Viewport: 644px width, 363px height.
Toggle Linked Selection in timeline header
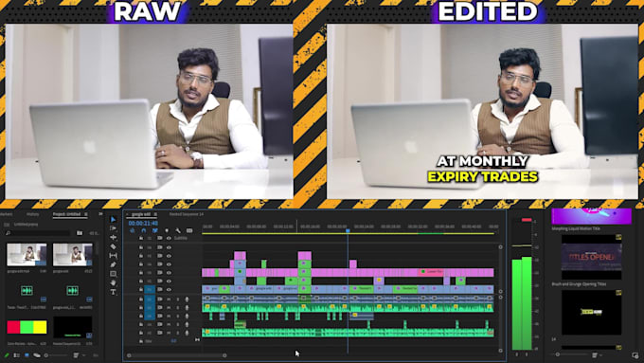(155, 230)
